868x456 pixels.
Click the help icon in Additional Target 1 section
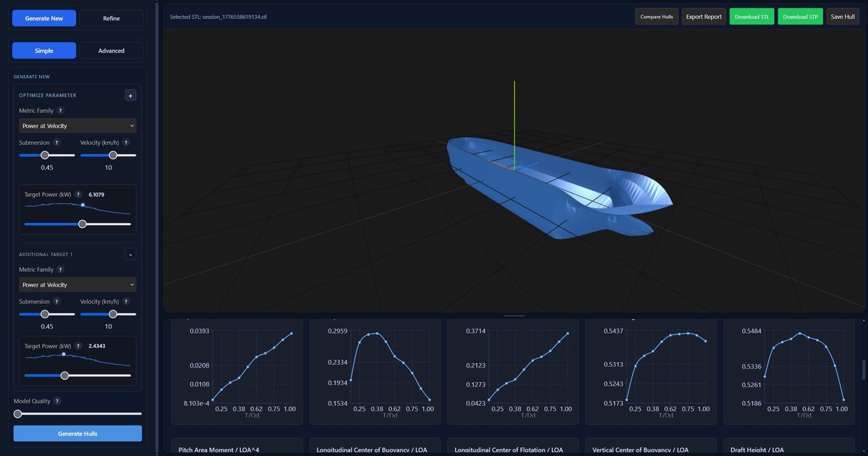pos(59,269)
